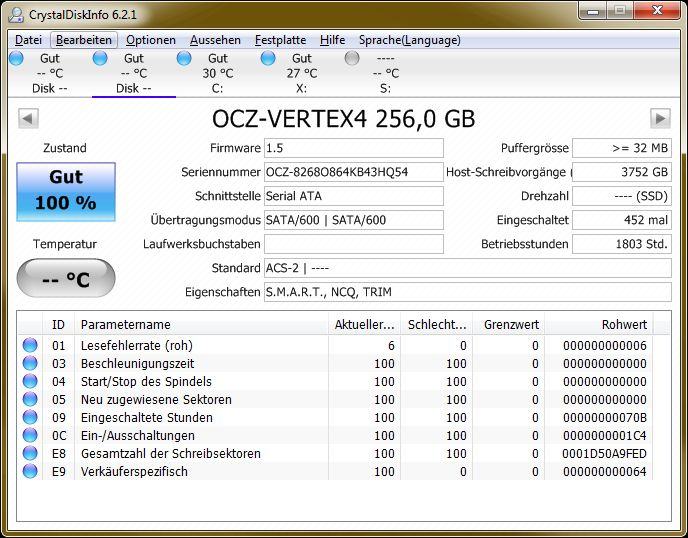
Task: Go to previous disk with left arrow
Action: (29, 118)
